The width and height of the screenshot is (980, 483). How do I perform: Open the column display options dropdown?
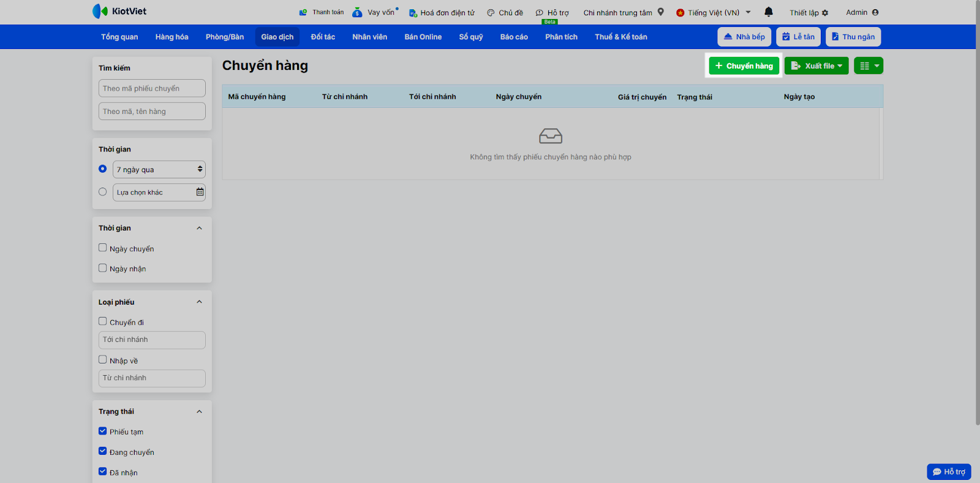click(869, 66)
